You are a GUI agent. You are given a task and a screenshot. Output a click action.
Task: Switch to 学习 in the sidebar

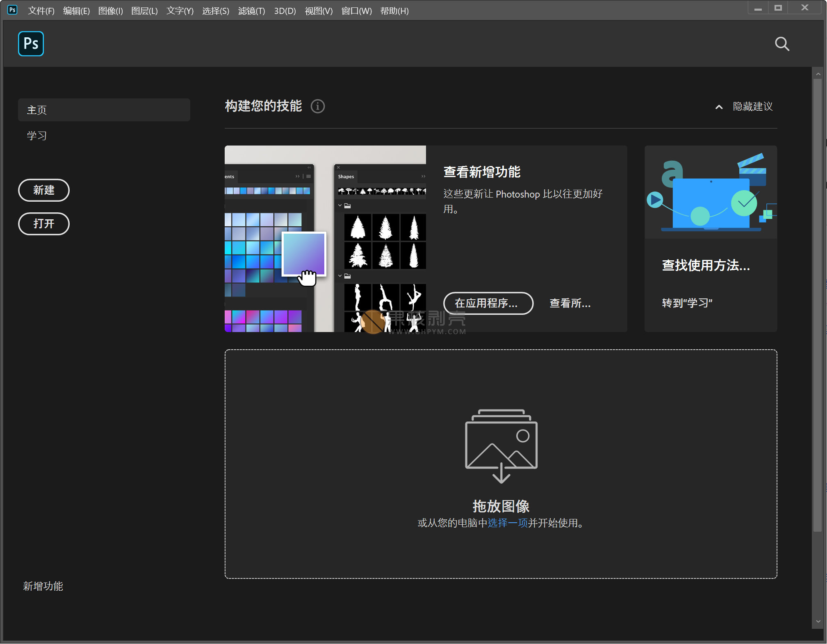tap(37, 136)
